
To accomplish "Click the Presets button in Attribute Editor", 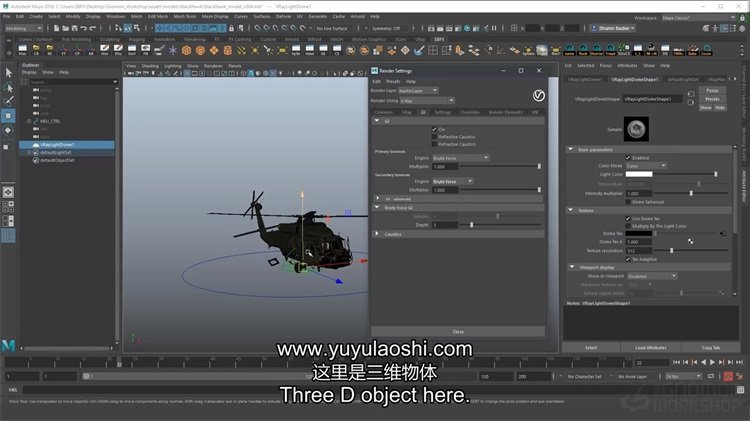I will tap(712, 99).
